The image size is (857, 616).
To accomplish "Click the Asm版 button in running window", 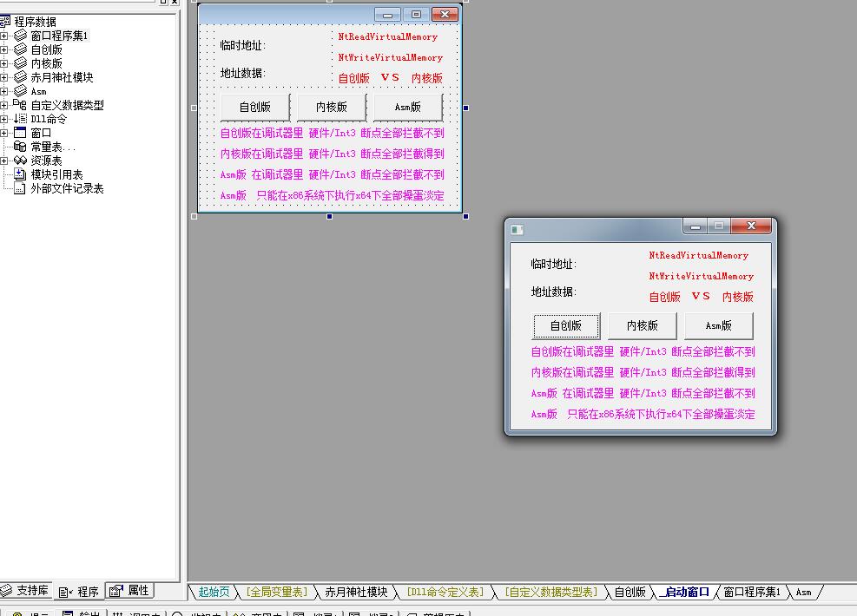I will [719, 326].
